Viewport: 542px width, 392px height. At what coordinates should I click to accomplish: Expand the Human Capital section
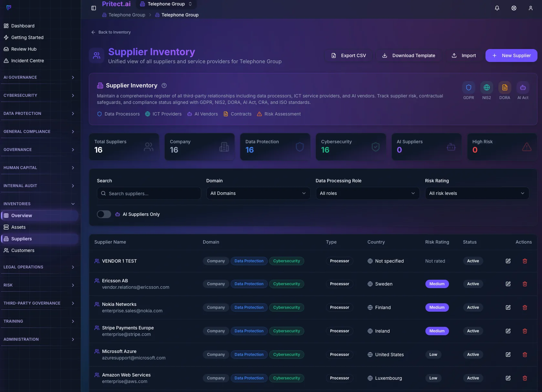coord(39,168)
